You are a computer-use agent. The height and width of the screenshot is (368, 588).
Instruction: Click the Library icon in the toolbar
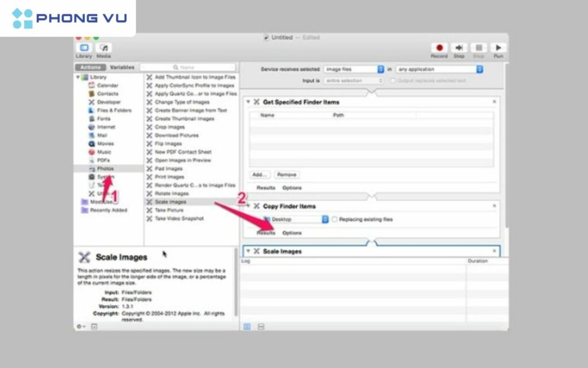tap(84, 49)
